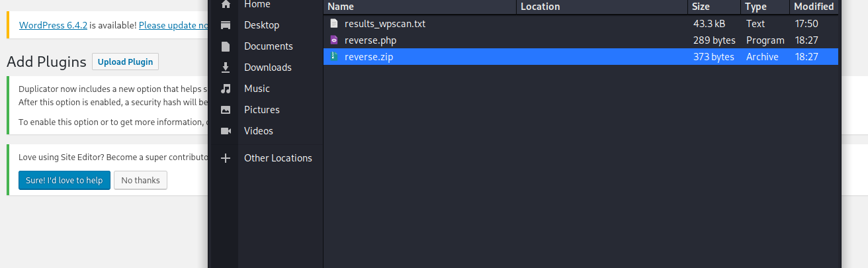Dismiss with the No thanks button
Image resolution: width=868 pixels, height=268 pixels.
click(140, 180)
